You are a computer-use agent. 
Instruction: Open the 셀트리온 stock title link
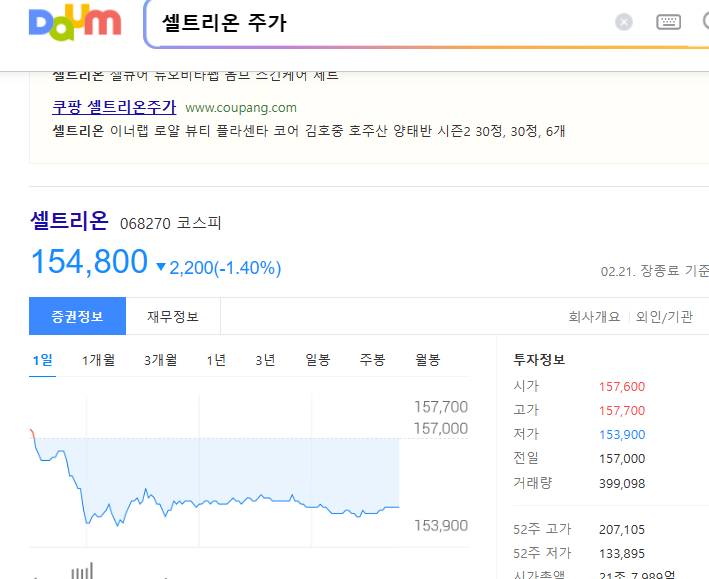[69, 221]
